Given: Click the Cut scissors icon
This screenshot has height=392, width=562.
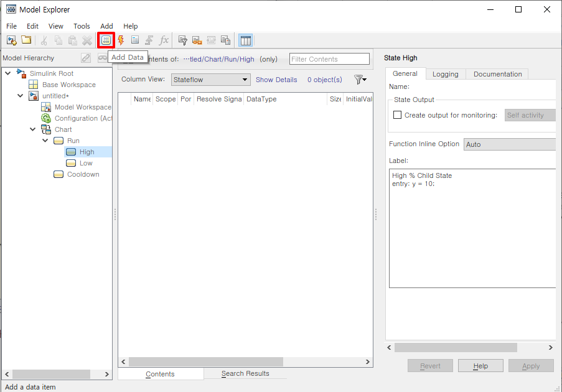Looking at the screenshot, I should click(44, 40).
